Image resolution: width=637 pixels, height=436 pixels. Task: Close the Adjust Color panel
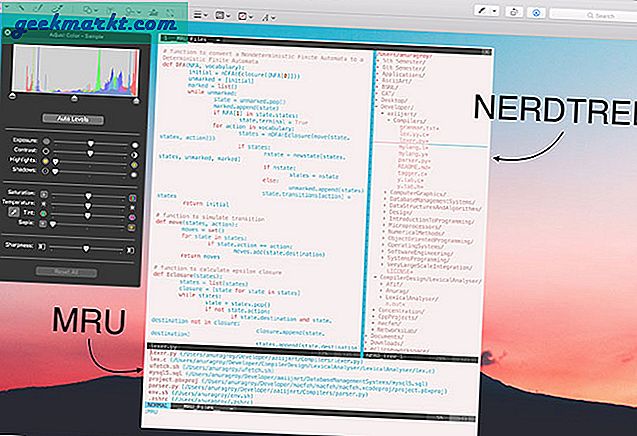7,33
